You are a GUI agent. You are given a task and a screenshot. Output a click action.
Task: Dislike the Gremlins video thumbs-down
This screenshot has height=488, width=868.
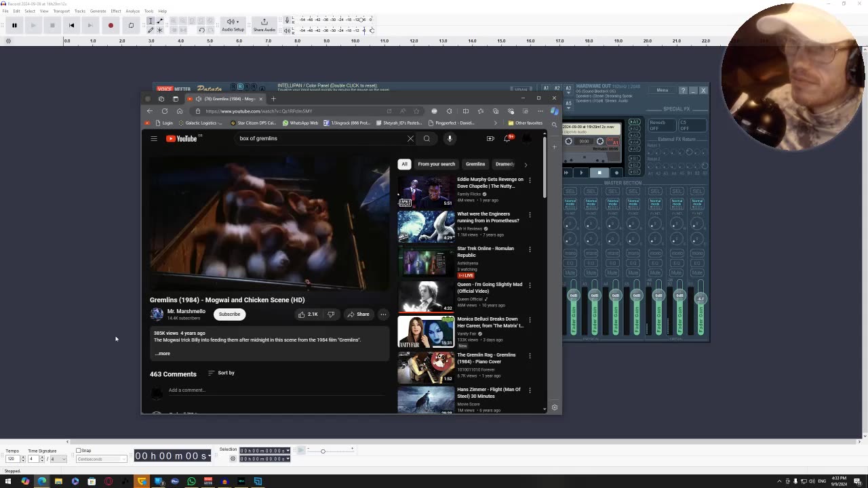(331, 314)
